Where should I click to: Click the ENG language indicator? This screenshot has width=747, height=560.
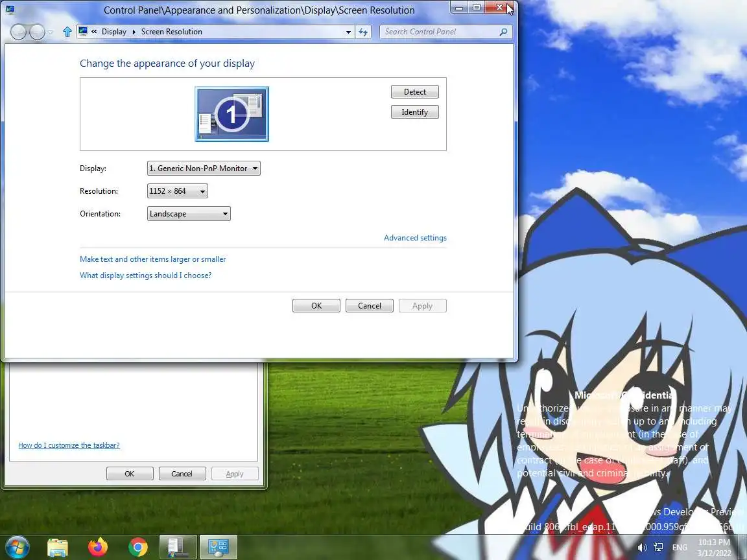click(680, 548)
